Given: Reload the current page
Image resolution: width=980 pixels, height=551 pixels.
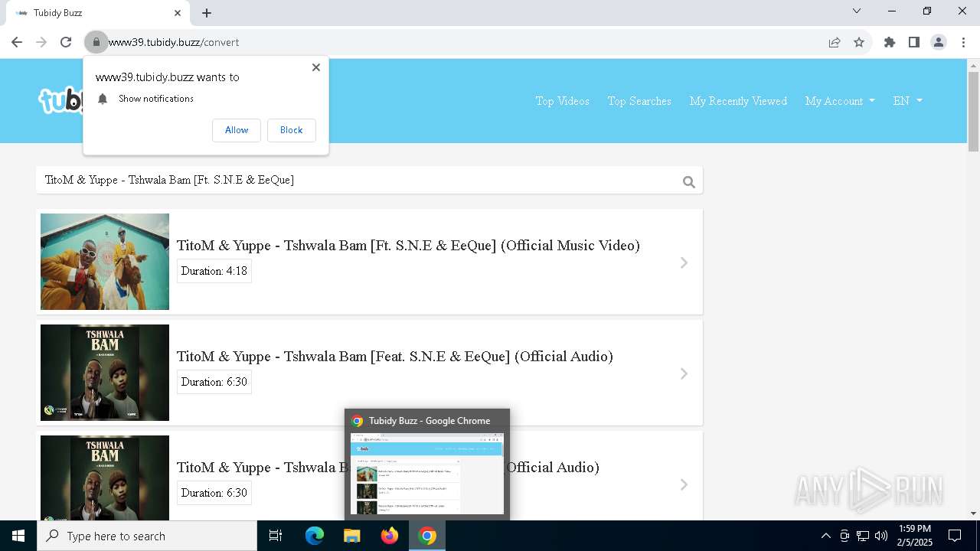Looking at the screenshot, I should (66, 42).
